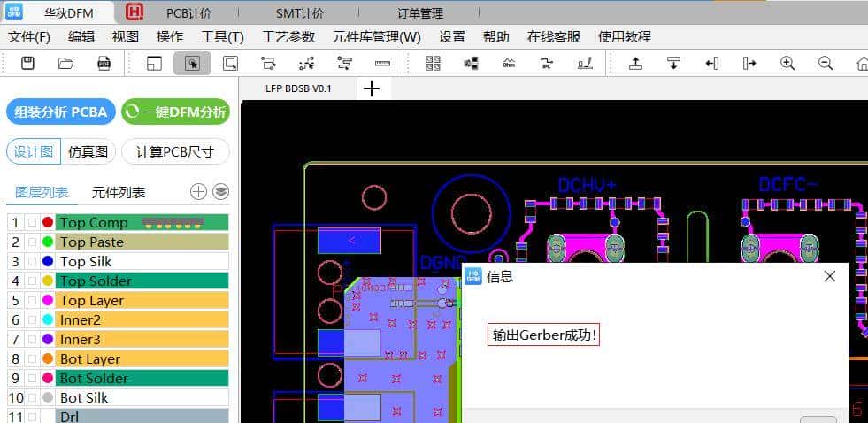Switch to the 订单管理 tab
The width and height of the screenshot is (868, 423).
click(420, 13)
